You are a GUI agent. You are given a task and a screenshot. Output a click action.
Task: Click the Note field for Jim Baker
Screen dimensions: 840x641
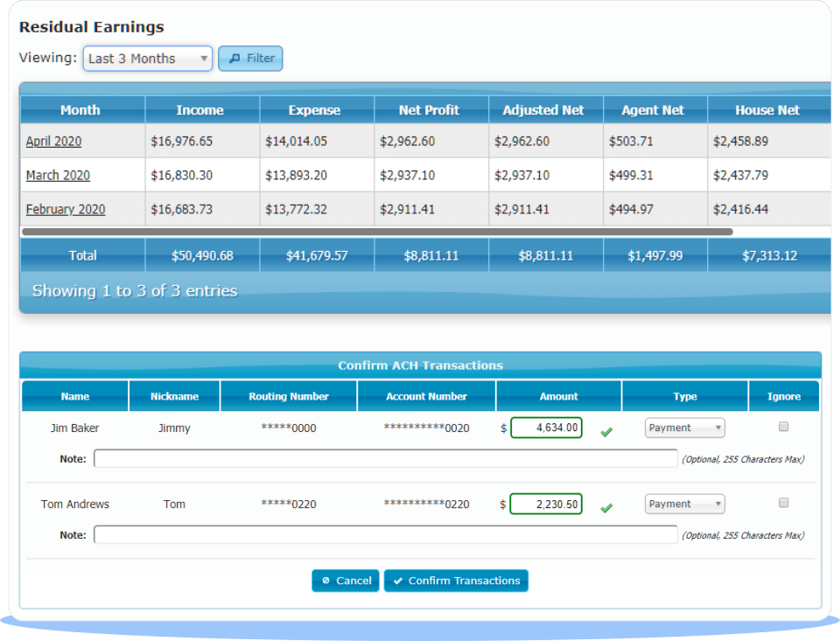[386, 458]
